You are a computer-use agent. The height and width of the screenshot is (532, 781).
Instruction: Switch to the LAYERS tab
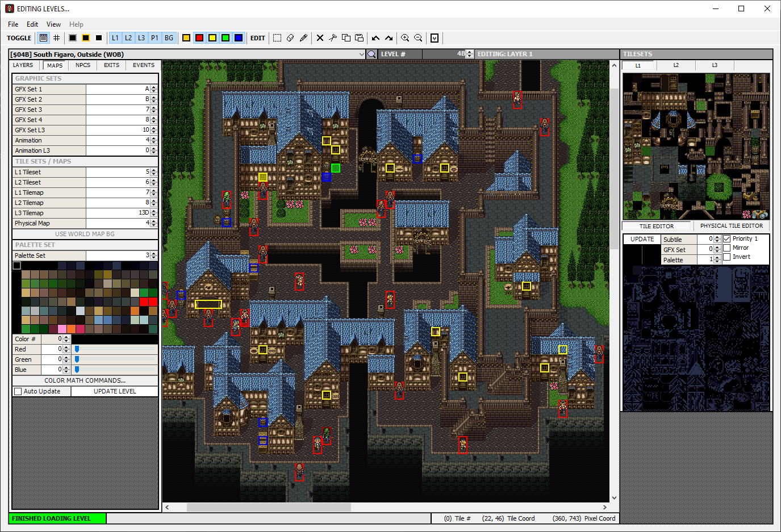(23, 65)
